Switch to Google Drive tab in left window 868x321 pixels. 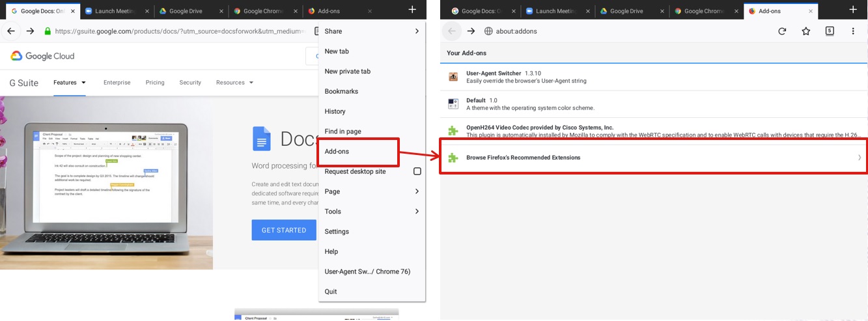(192, 11)
